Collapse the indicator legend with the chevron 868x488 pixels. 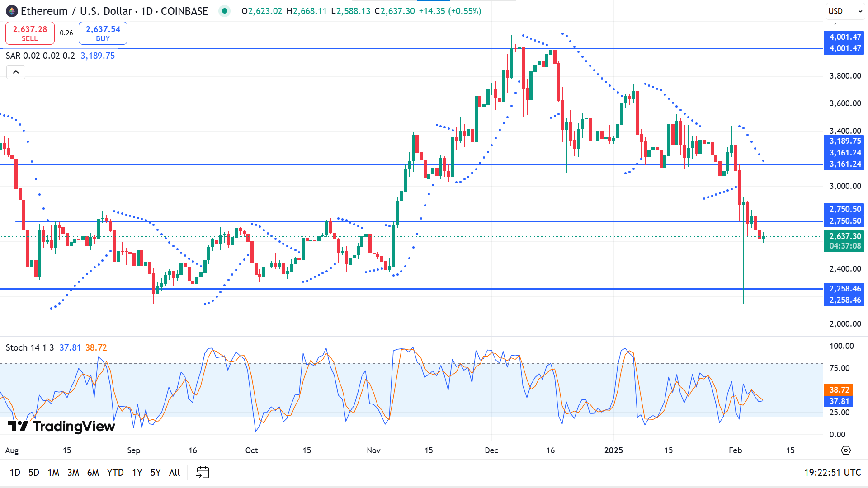[x=16, y=72]
